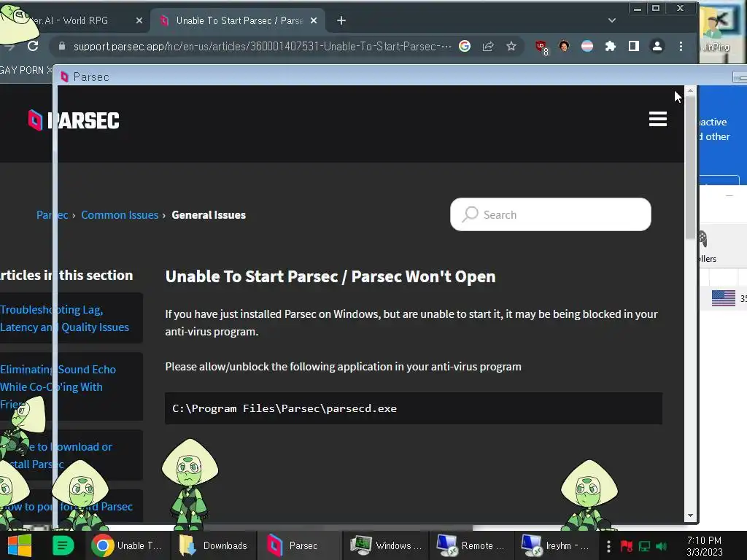The height and width of the screenshot is (560, 747).
Task: Click the US flag in background window
Action: [724, 298]
